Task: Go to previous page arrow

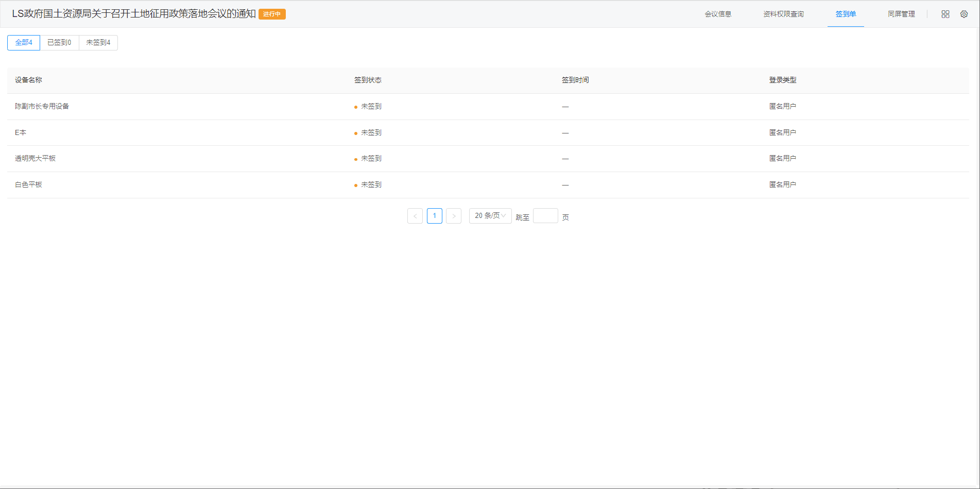Action: [415, 216]
